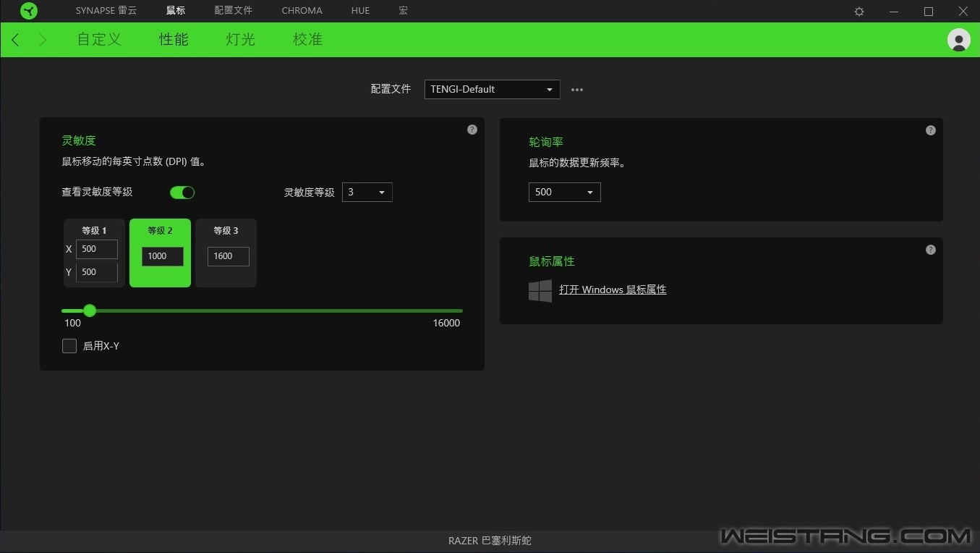This screenshot has width=980, height=553.
Task: Go forward with the right arrow
Action: click(x=43, y=40)
